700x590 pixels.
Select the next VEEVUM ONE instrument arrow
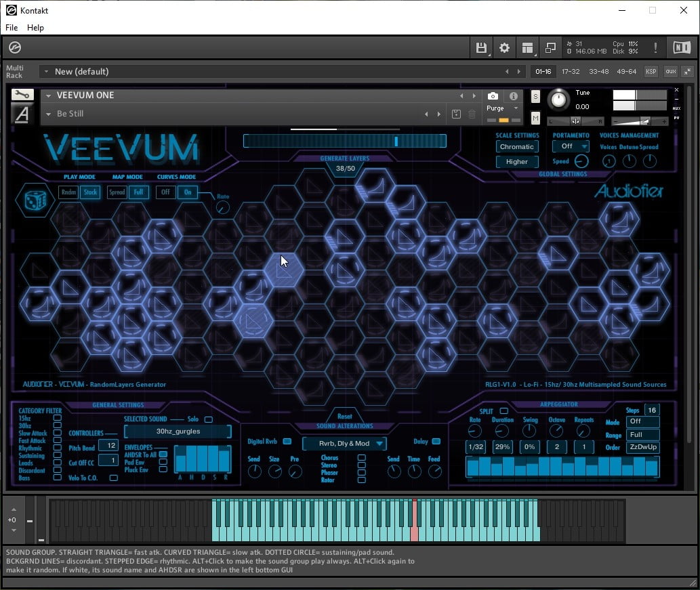pyautogui.click(x=474, y=96)
